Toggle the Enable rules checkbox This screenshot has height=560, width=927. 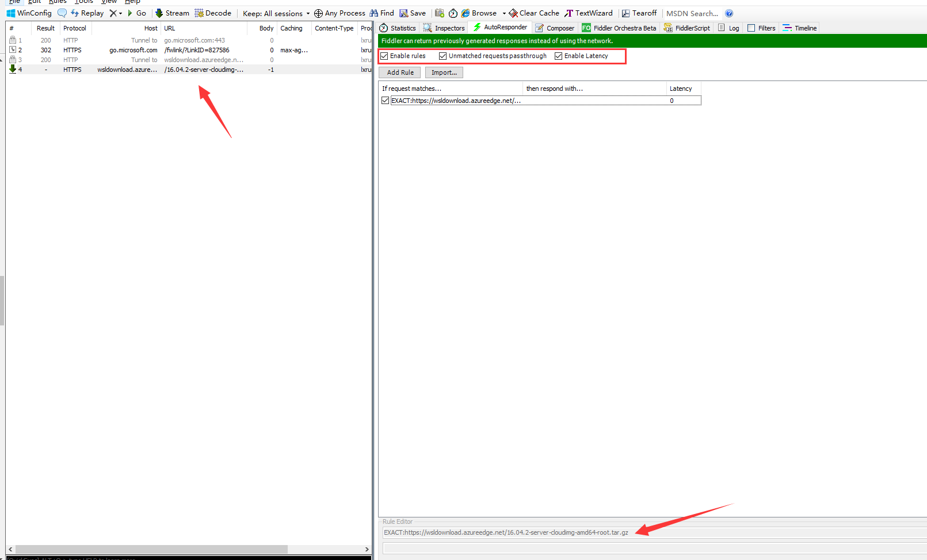[384, 56]
